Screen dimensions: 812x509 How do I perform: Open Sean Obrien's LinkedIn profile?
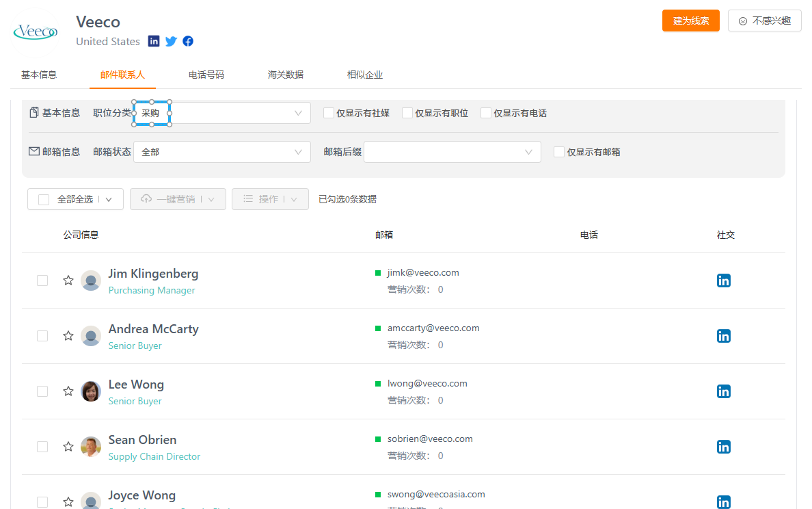(723, 447)
